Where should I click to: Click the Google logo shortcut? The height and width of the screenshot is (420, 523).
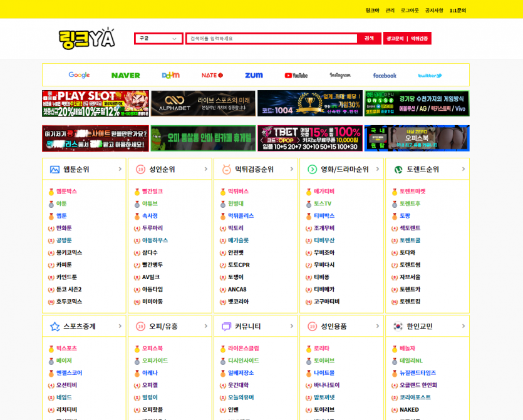[x=79, y=75]
